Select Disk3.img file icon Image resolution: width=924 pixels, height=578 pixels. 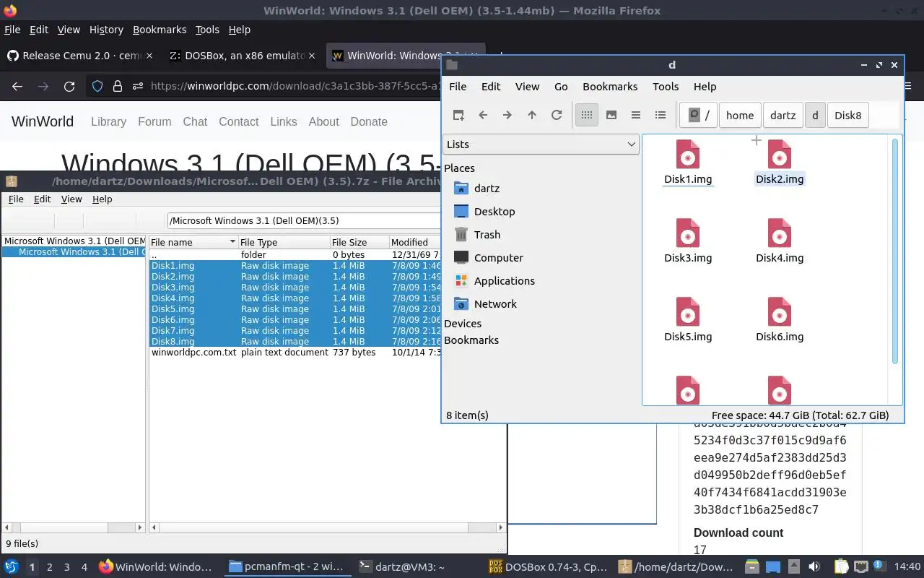688,233
